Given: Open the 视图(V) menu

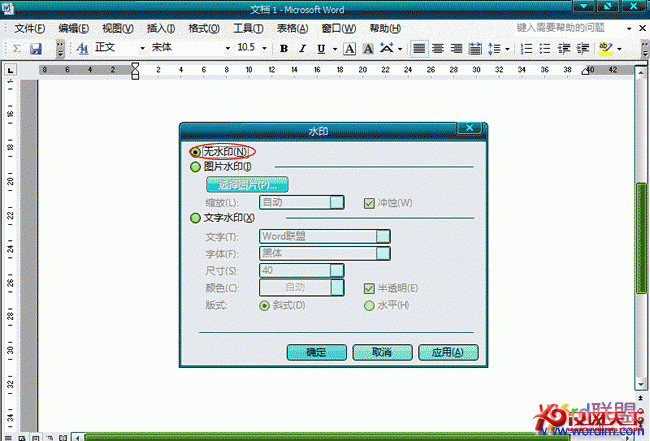Looking at the screenshot, I should [x=118, y=28].
